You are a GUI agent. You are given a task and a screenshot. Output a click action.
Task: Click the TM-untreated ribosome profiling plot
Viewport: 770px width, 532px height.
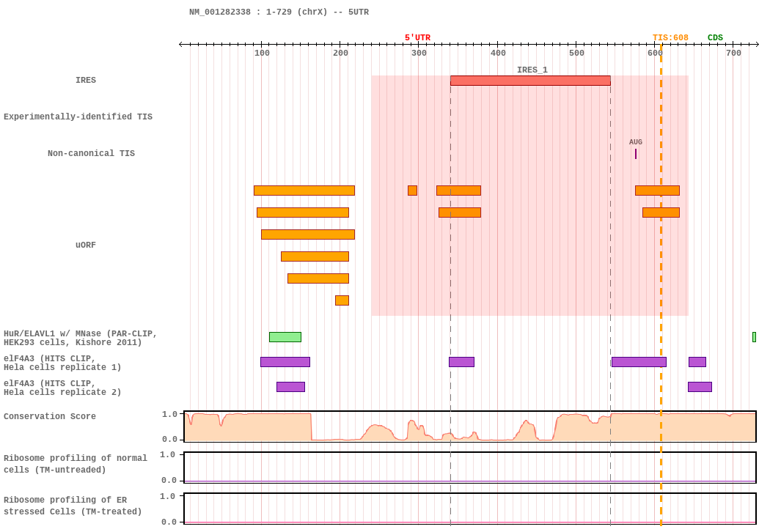click(x=470, y=468)
